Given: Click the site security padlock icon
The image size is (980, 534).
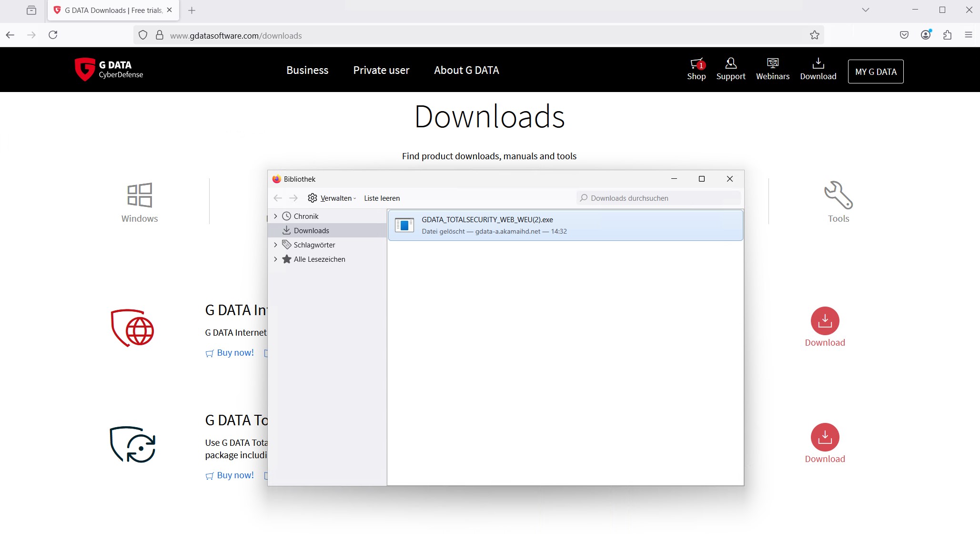Looking at the screenshot, I should click(x=160, y=35).
